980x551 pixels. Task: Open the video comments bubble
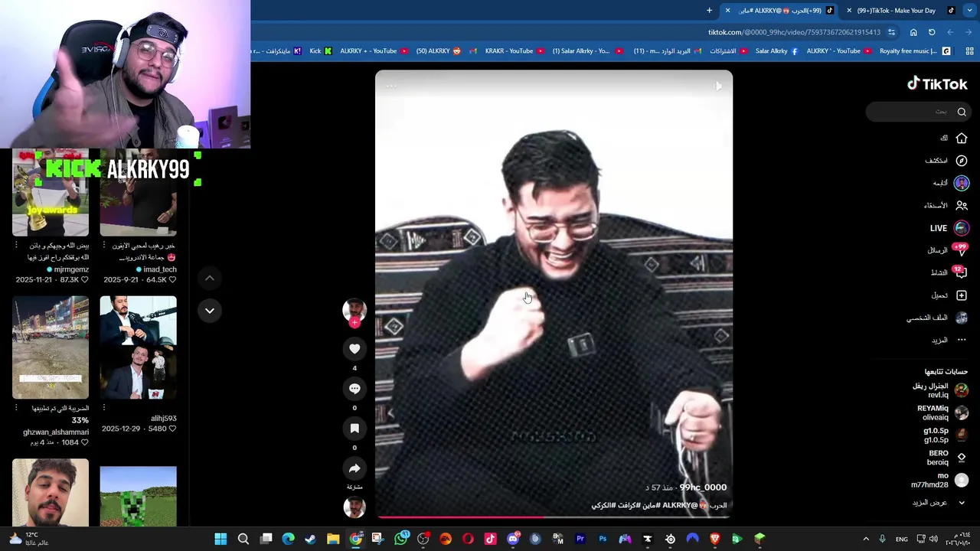click(354, 389)
